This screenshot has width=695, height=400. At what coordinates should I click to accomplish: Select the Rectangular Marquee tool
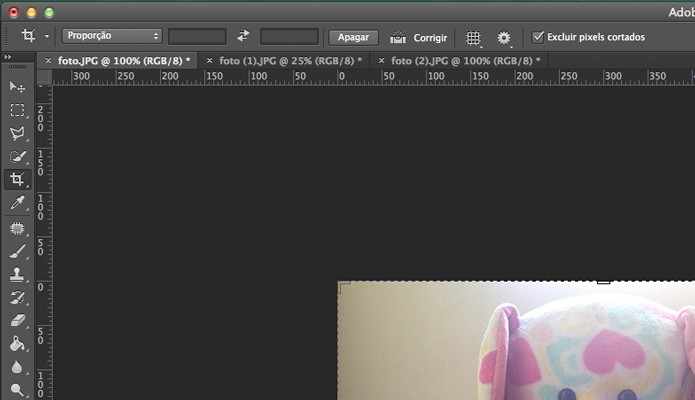pyautogui.click(x=17, y=110)
